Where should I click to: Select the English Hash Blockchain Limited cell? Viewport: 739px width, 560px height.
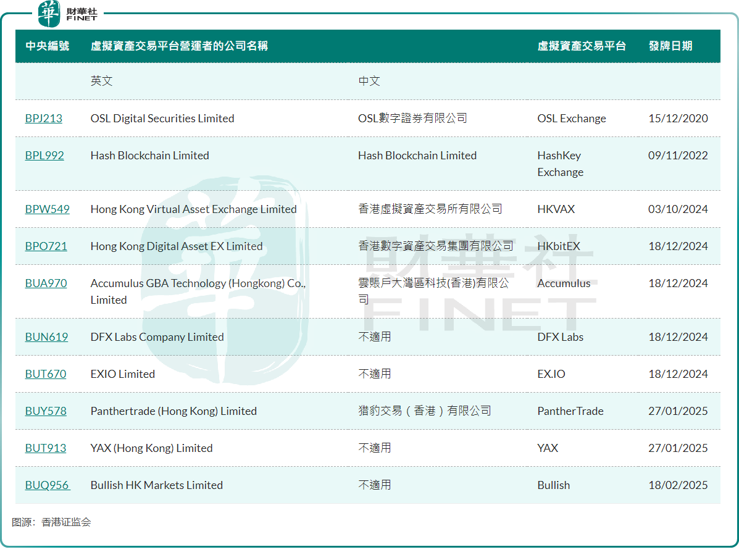pyautogui.click(x=149, y=156)
